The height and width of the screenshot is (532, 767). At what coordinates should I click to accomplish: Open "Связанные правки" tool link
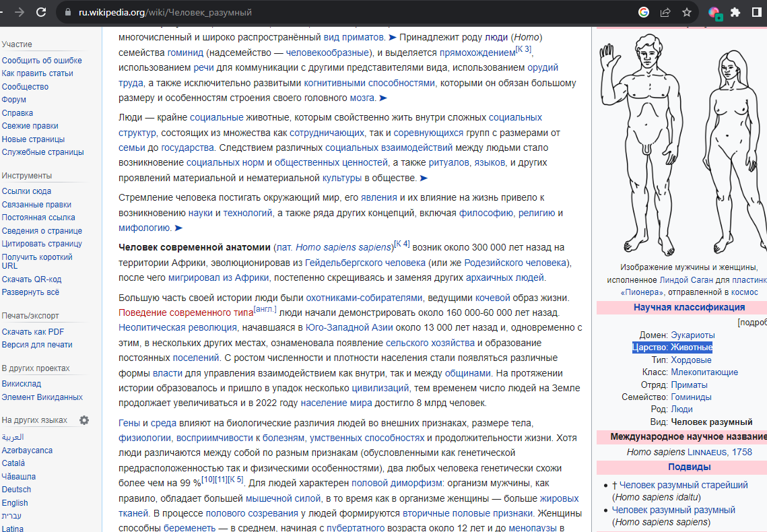(36, 205)
